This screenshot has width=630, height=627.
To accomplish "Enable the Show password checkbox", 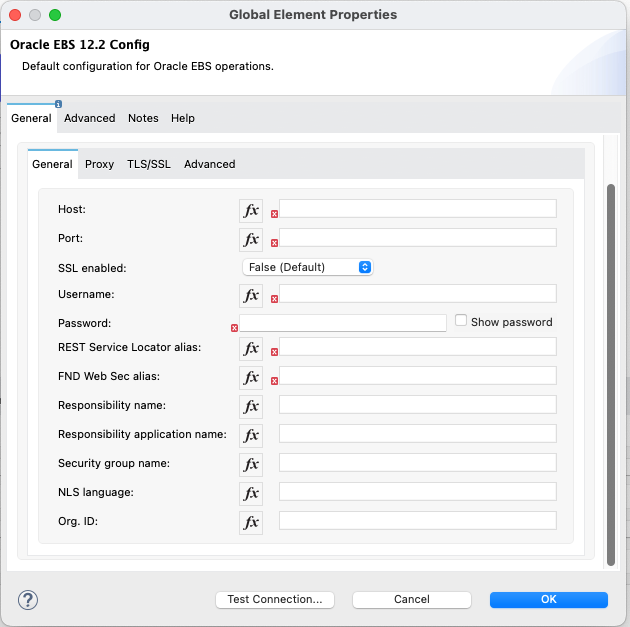I will (461, 321).
